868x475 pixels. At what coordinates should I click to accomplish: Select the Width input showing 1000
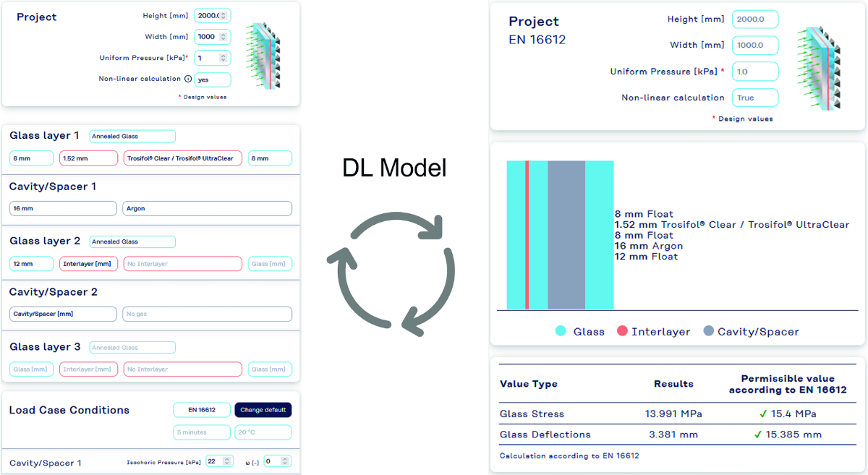pos(208,36)
